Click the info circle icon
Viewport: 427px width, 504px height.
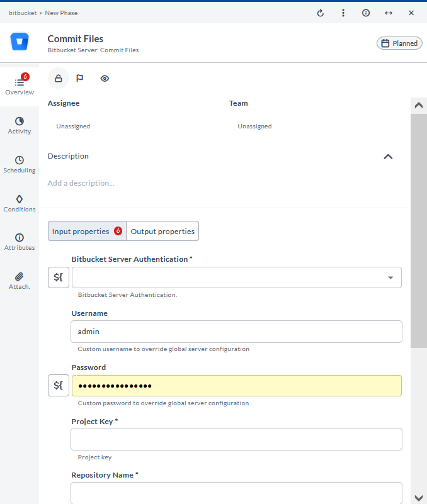click(366, 13)
